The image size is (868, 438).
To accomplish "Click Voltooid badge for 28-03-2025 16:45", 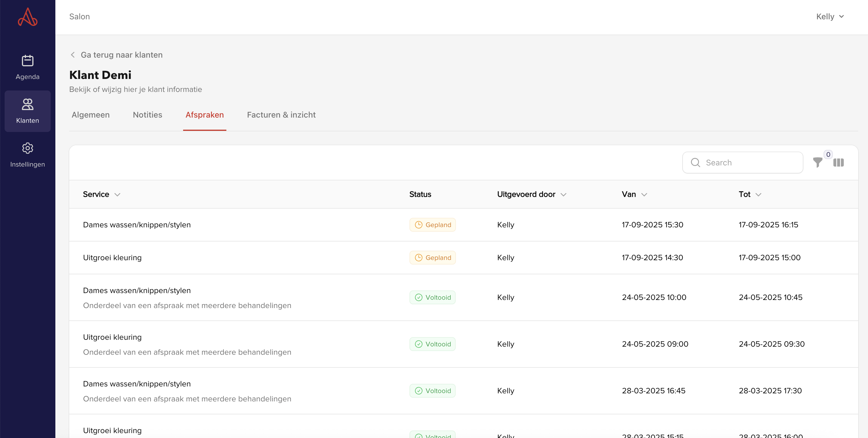I will point(432,391).
